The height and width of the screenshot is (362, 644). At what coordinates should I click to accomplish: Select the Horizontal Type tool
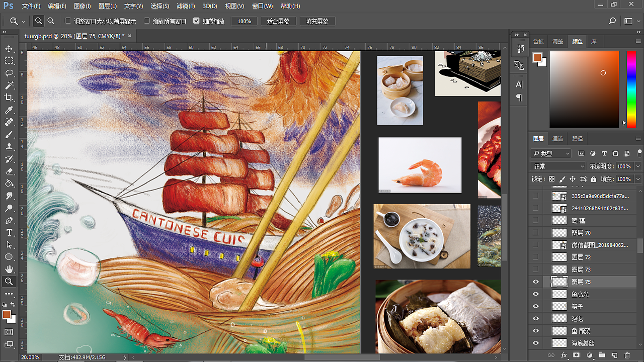(x=9, y=232)
